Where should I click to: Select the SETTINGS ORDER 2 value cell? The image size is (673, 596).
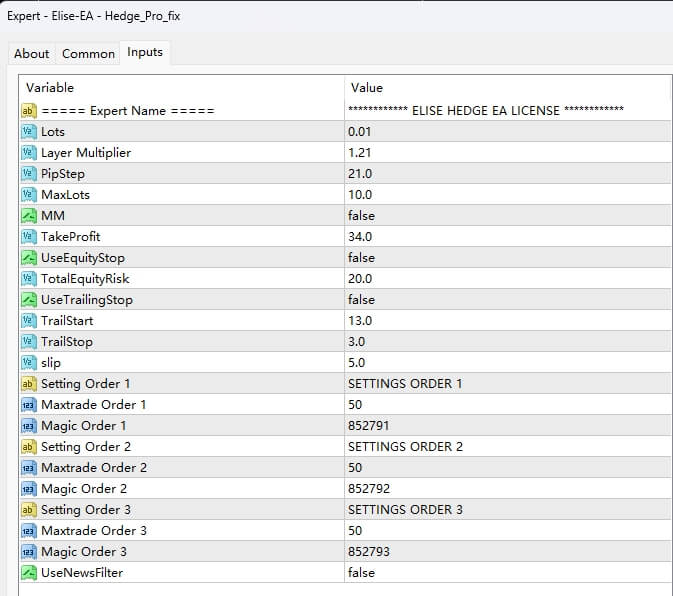(x=508, y=447)
